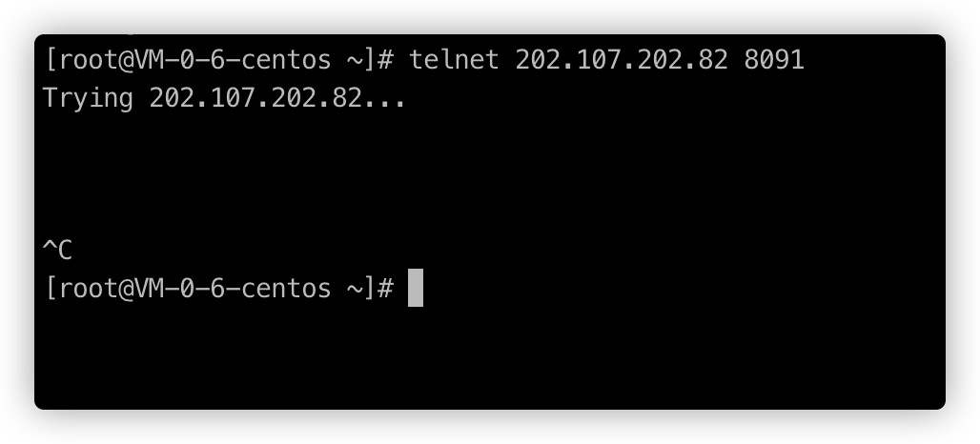This screenshot has height=444, width=980.
Task: Click the blinking cursor block at the prompt
Action: 416,288
